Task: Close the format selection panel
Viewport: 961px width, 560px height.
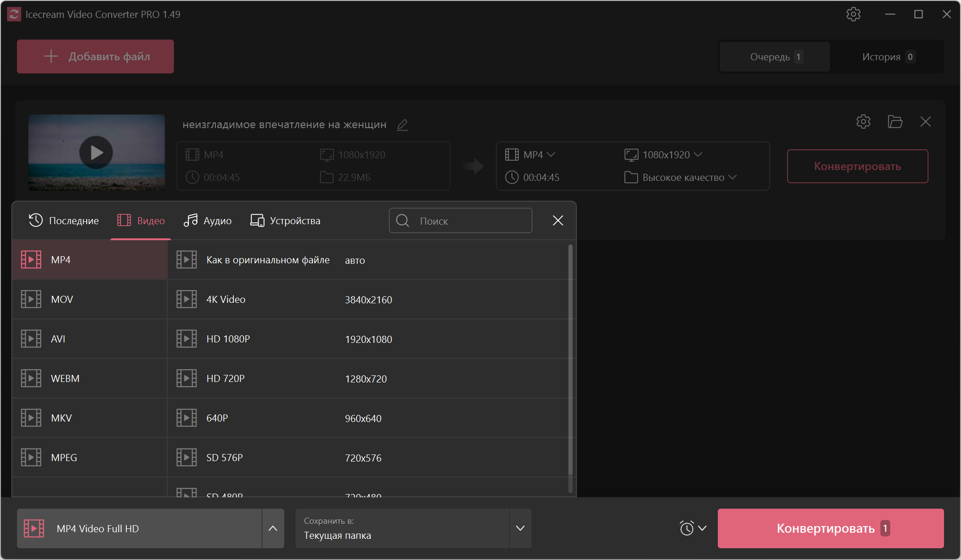Action: pos(558,220)
